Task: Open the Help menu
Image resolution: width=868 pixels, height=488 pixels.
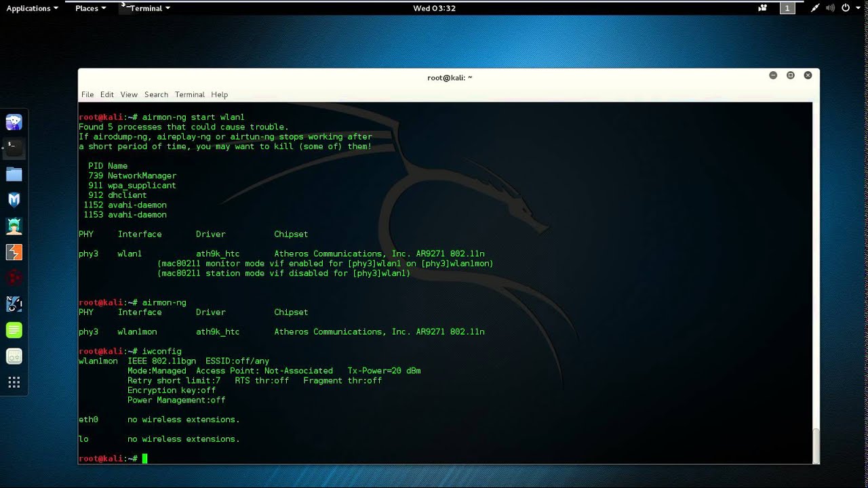Action: (220, 94)
